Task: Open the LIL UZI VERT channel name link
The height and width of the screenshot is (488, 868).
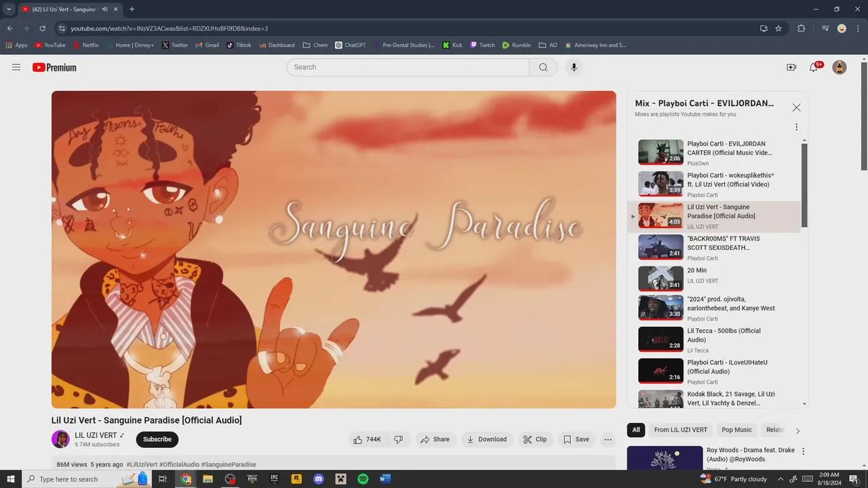Action: point(96,435)
